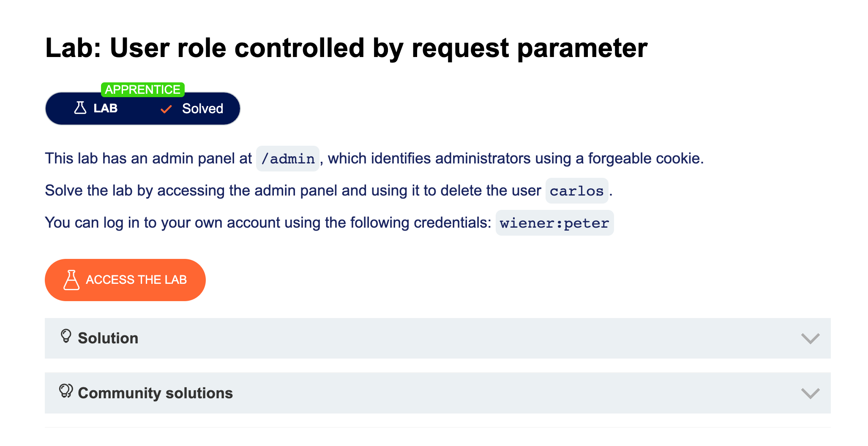Click the wiener:peter credentials snippet
Viewport: 868px width, 446px height.
[554, 223]
